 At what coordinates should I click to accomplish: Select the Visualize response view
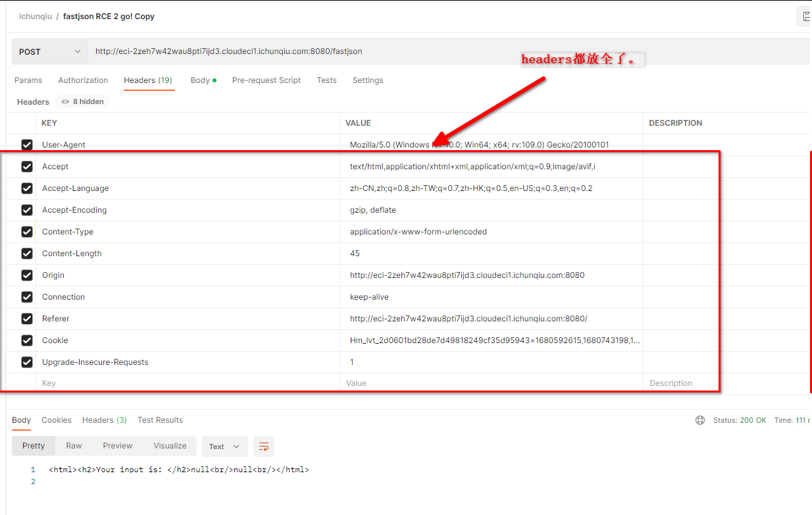tap(170, 446)
